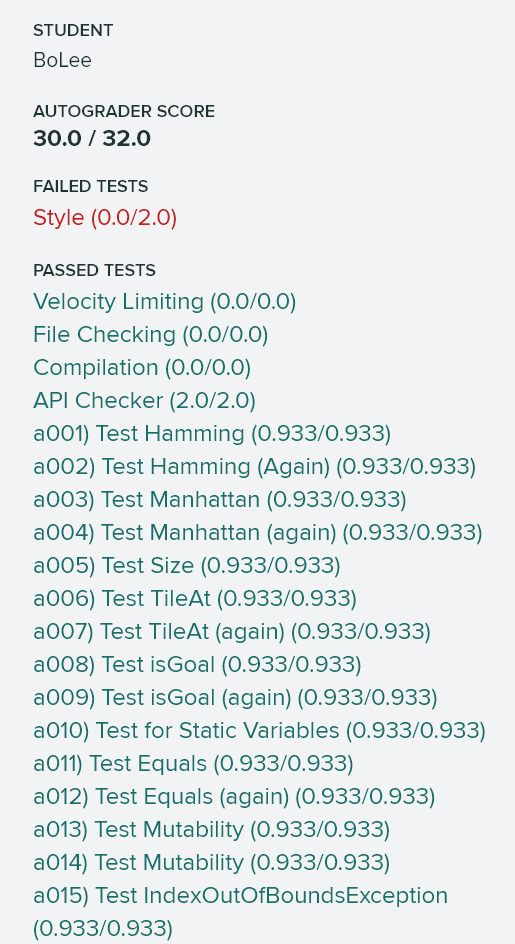Open a012) Test Equals (again) result
The image size is (515, 944).
click(234, 798)
